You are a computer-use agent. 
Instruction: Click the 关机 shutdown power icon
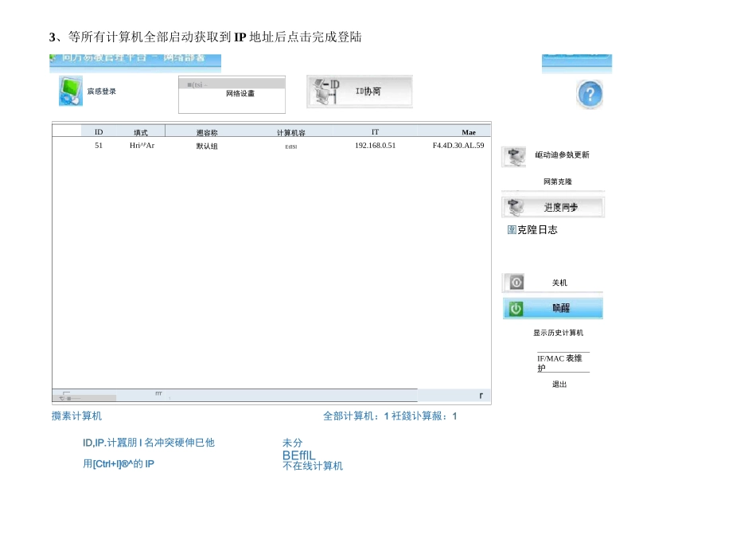(x=516, y=282)
